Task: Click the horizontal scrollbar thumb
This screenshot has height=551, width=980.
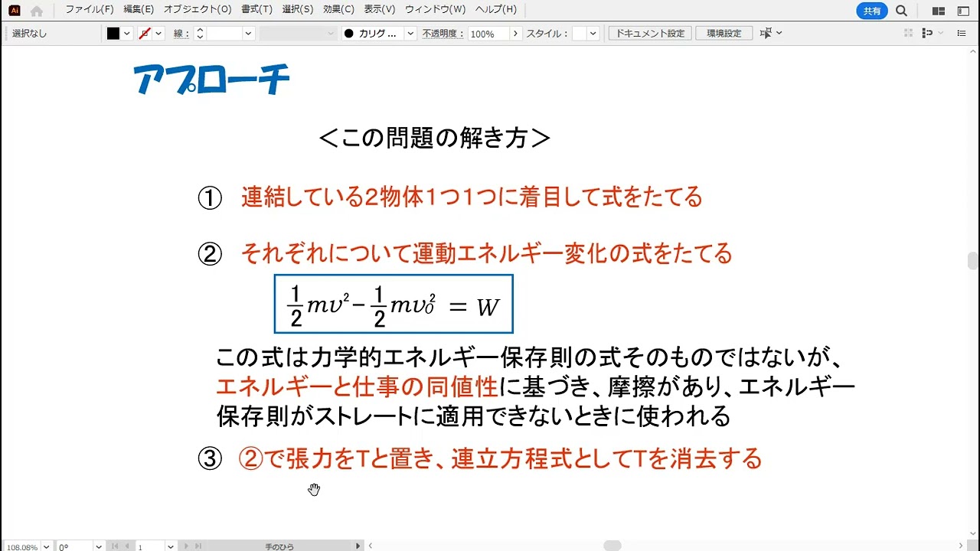Action: tap(612, 546)
